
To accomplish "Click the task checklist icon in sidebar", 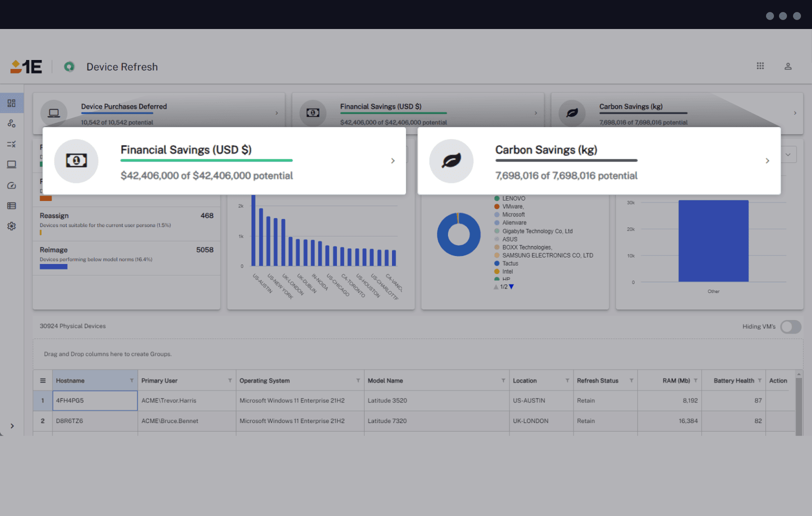I will [11, 144].
